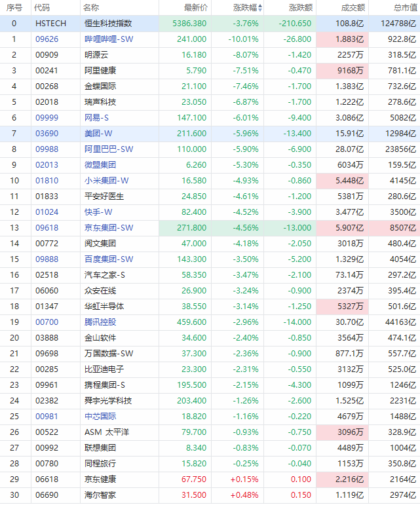Click the 序号 column header
Viewport: 420px width, 505px height.
click(x=14, y=8)
